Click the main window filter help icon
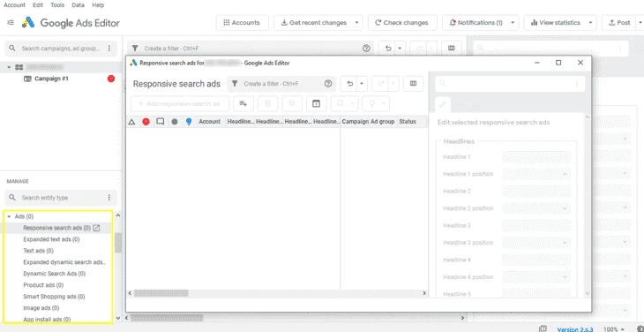Viewport: 644px width, 332px height. (366, 49)
